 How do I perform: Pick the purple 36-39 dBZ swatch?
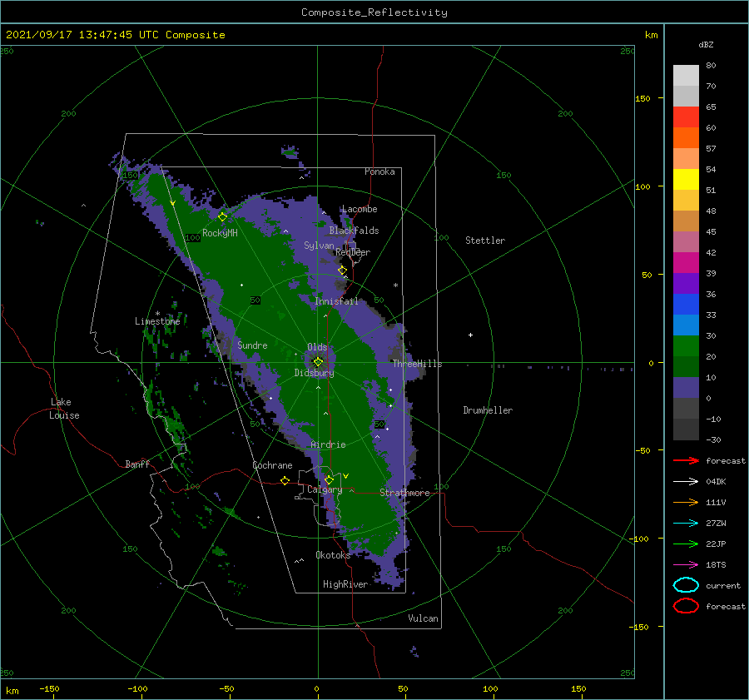pos(686,283)
